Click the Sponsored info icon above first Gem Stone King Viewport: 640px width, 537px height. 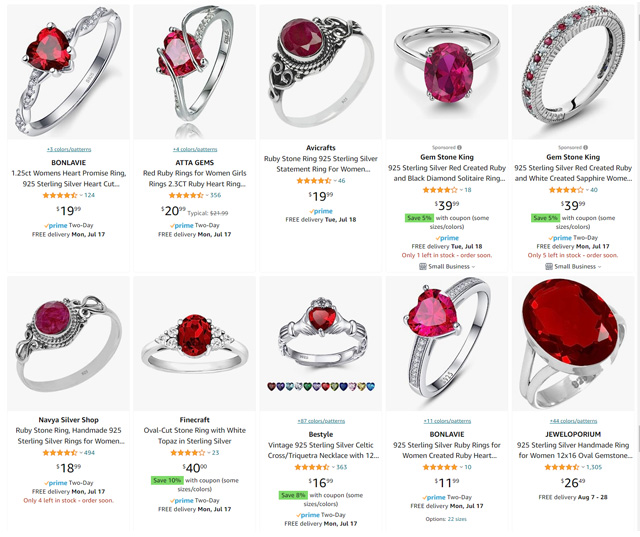(459, 148)
